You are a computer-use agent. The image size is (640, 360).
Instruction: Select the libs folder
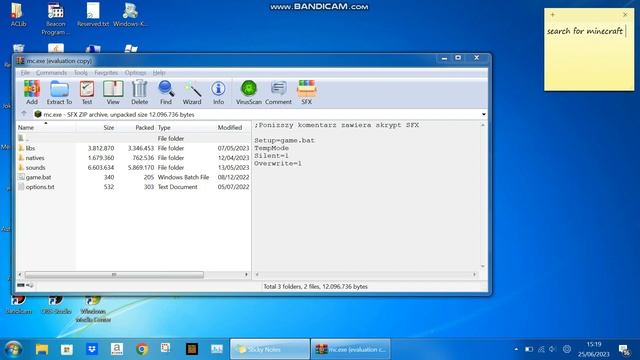click(133, 148)
